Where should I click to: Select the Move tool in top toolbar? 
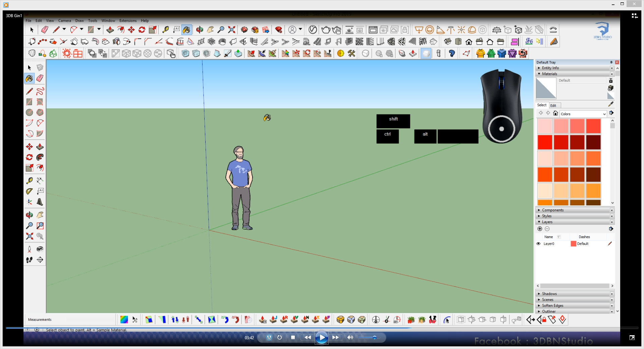click(131, 30)
